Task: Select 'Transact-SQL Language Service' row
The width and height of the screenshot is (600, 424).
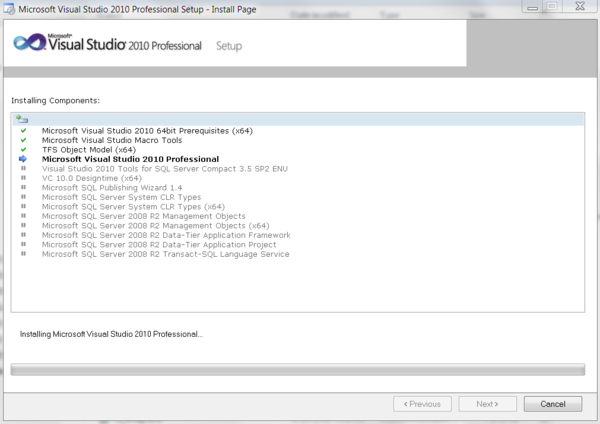Action: 166,254
